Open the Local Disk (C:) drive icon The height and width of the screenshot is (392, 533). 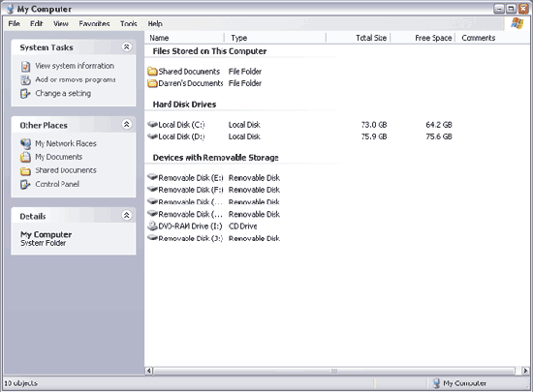pos(152,125)
